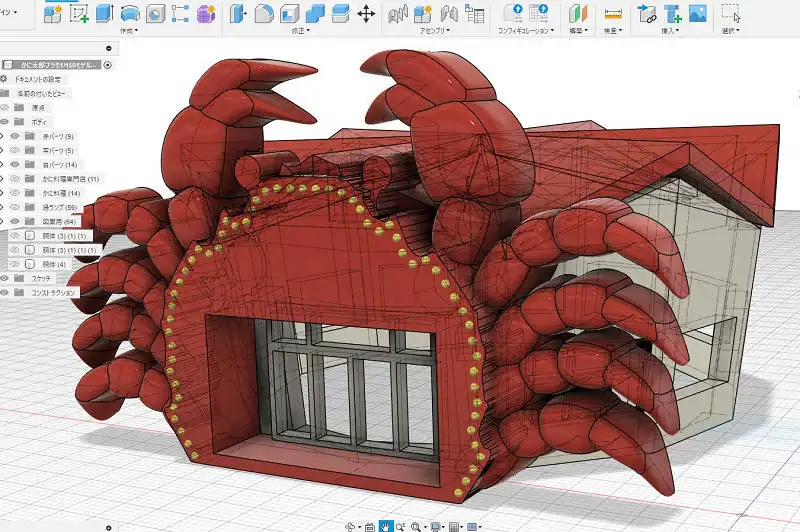The image size is (800, 532).
Task: Toggle visibility of 原点 folder
Action: 4,107
